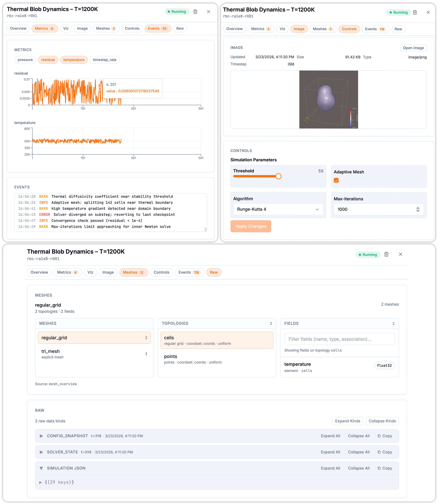
Task: Open the Algorithm Runge-Kutta 4 dropdown
Action: tap(278, 209)
